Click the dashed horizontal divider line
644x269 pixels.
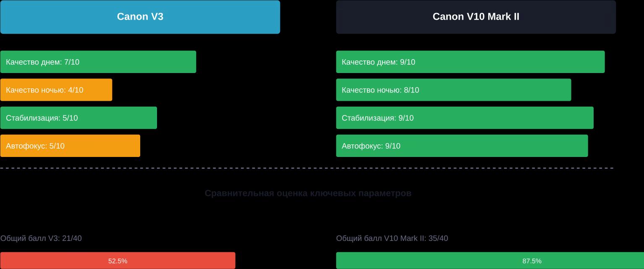click(x=306, y=168)
